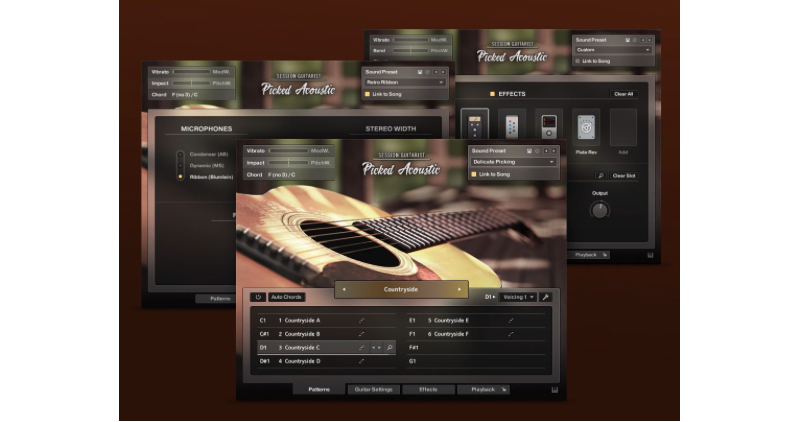Toggle the EFFECTS on/off square indicator
Image resolution: width=800 pixels, height=422 pixels.
coord(492,94)
